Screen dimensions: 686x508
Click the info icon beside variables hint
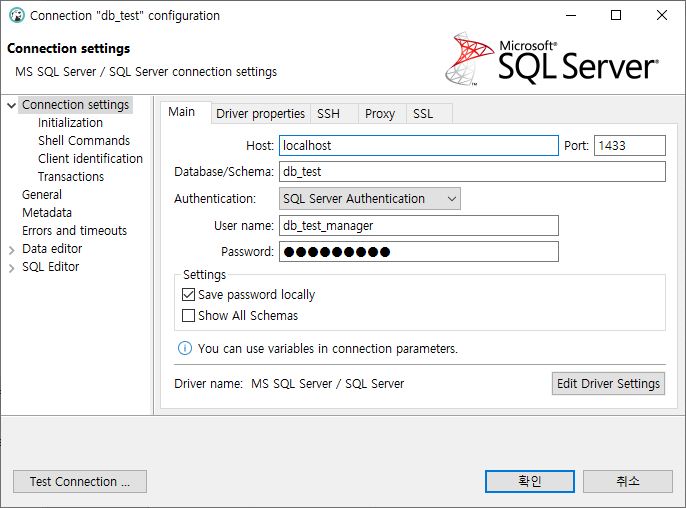(185, 348)
